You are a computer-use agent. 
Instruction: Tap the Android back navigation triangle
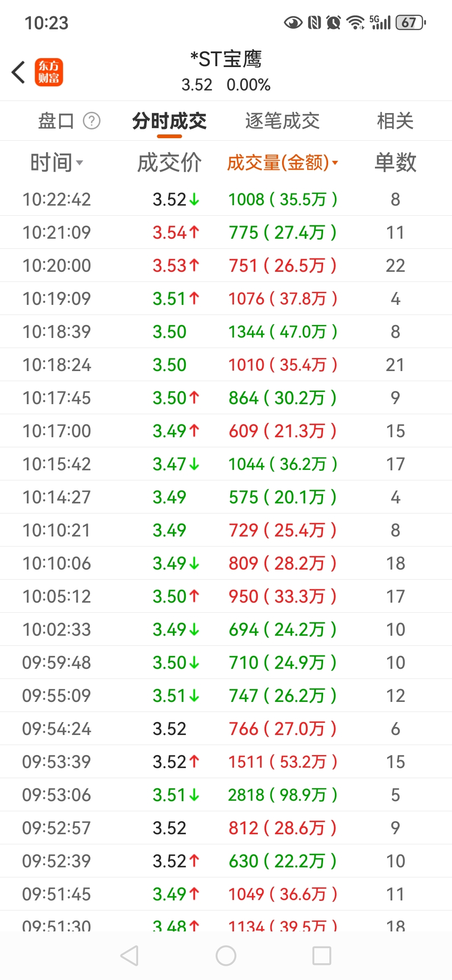click(x=129, y=956)
